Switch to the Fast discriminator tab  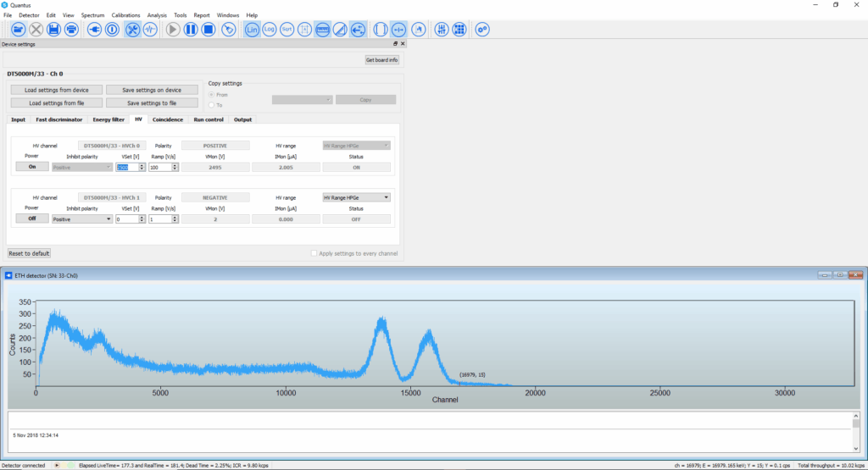pyautogui.click(x=58, y=119)
